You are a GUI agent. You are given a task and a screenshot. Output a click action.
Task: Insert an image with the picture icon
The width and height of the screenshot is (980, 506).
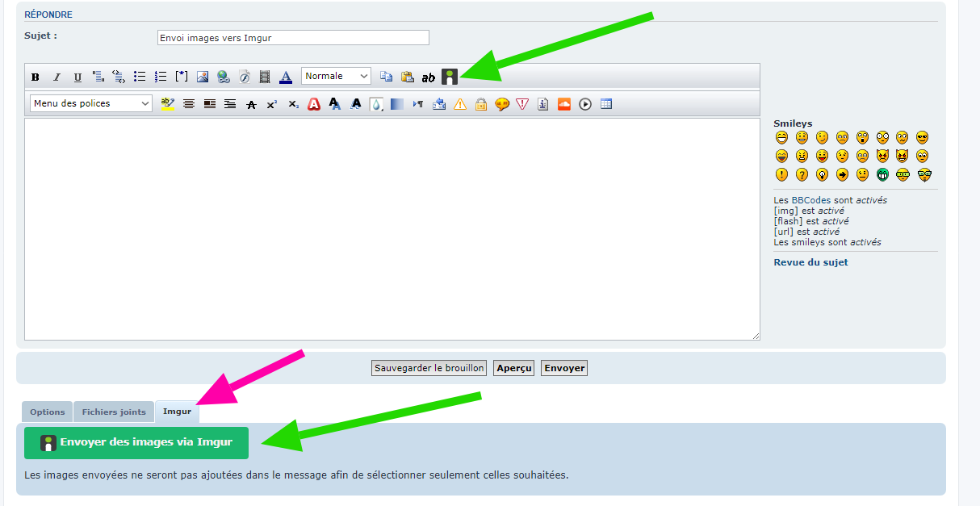click(x=203, y=77)
